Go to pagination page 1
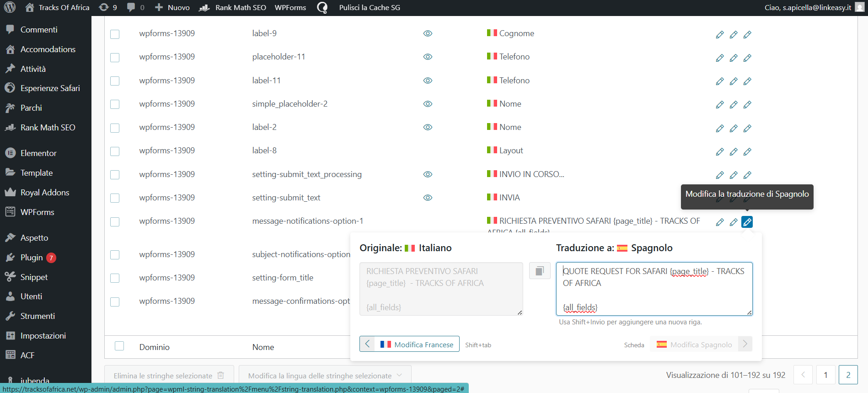The height and width of the screenshot is (393, 868). pyautogui.click(x=825, y=375)
